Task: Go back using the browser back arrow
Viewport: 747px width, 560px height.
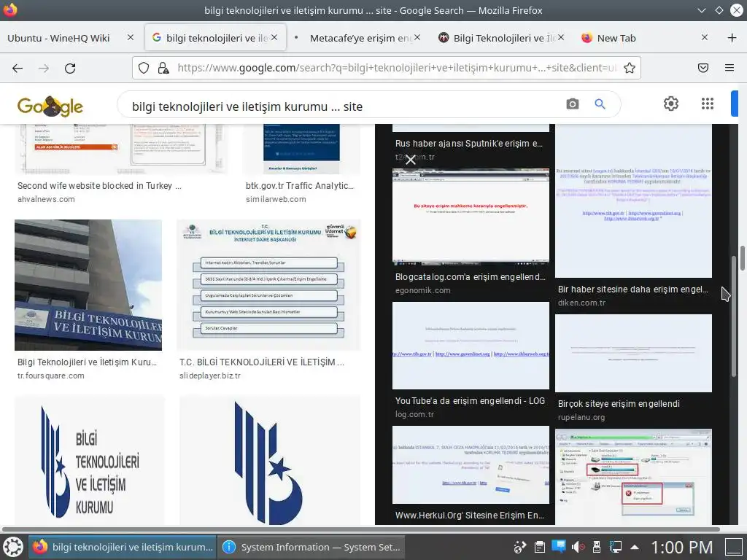Action: click(18, 68)
